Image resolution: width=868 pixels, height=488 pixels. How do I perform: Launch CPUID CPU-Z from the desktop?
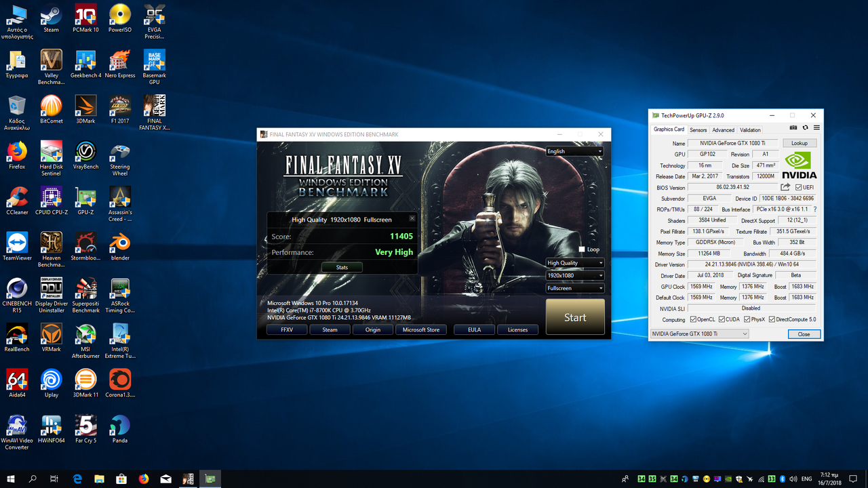[x=52, y=201]
